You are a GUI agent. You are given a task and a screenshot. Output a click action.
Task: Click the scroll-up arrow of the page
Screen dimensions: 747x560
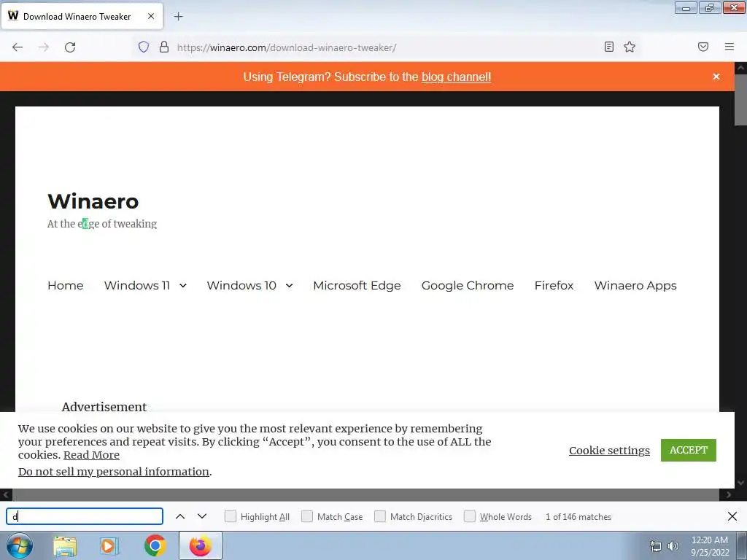click(x=741, y=68)
